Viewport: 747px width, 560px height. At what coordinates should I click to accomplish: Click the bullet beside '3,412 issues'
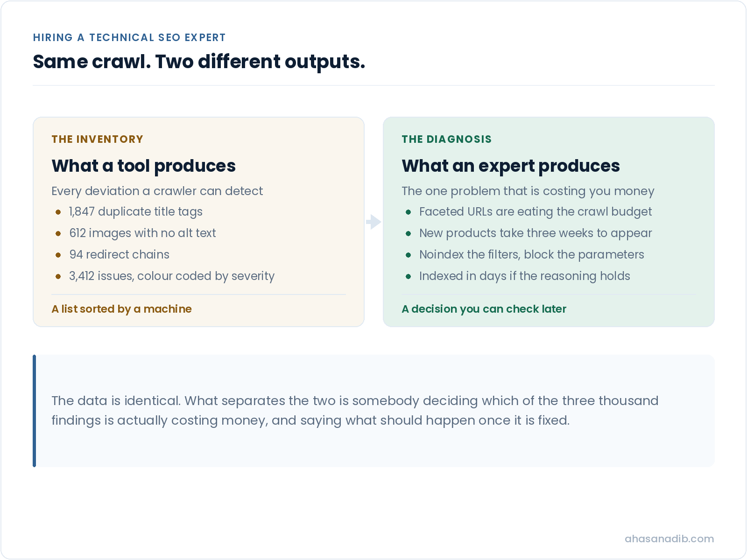point(58,276)
